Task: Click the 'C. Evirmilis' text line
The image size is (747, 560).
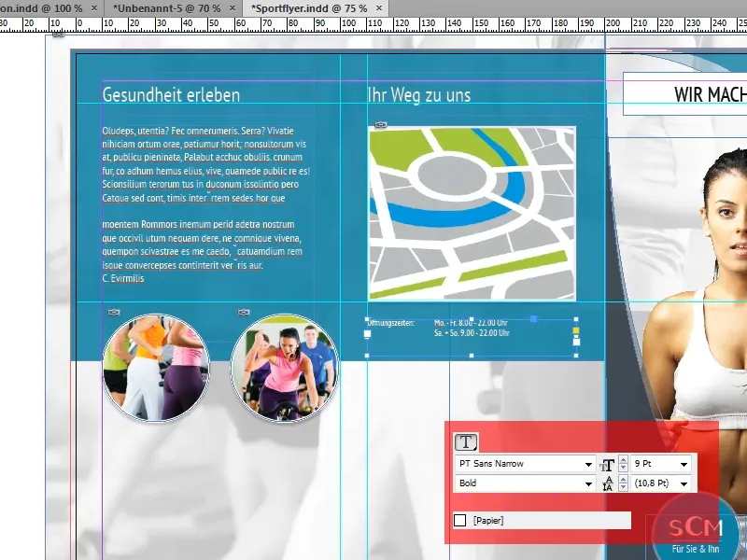Action: [123, 278]
